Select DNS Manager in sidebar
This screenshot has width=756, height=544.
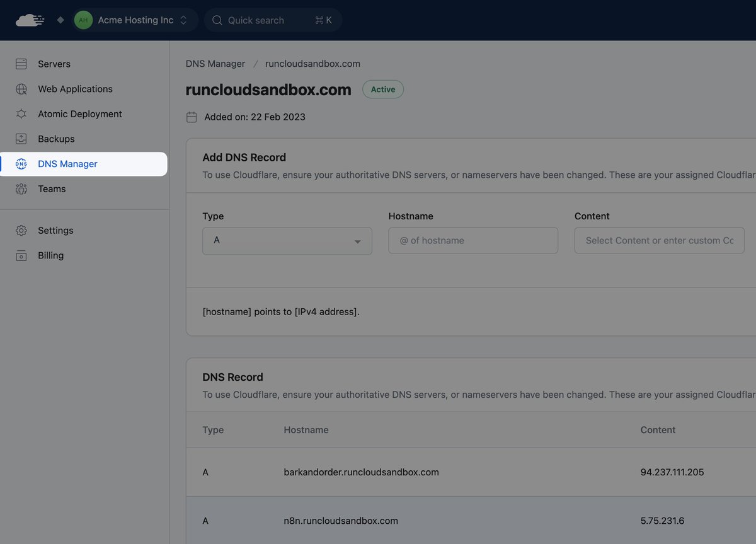point(84,164)
